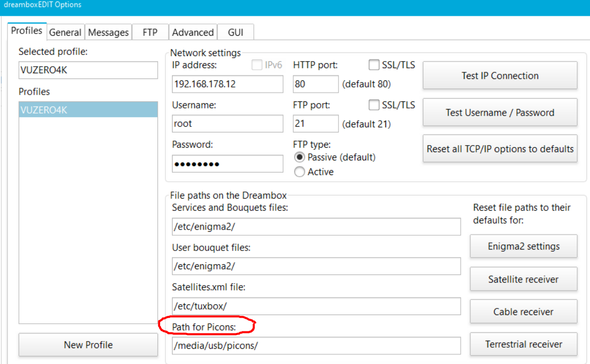Click the Satellite receiver button
This screenshot has height=364, width=590.
click(523, 279)
